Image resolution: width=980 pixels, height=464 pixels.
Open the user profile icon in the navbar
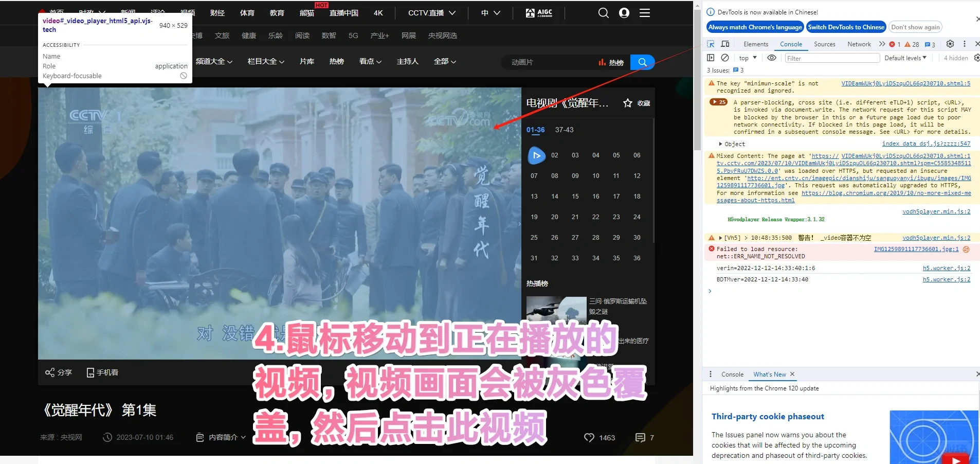coord(624,12)
